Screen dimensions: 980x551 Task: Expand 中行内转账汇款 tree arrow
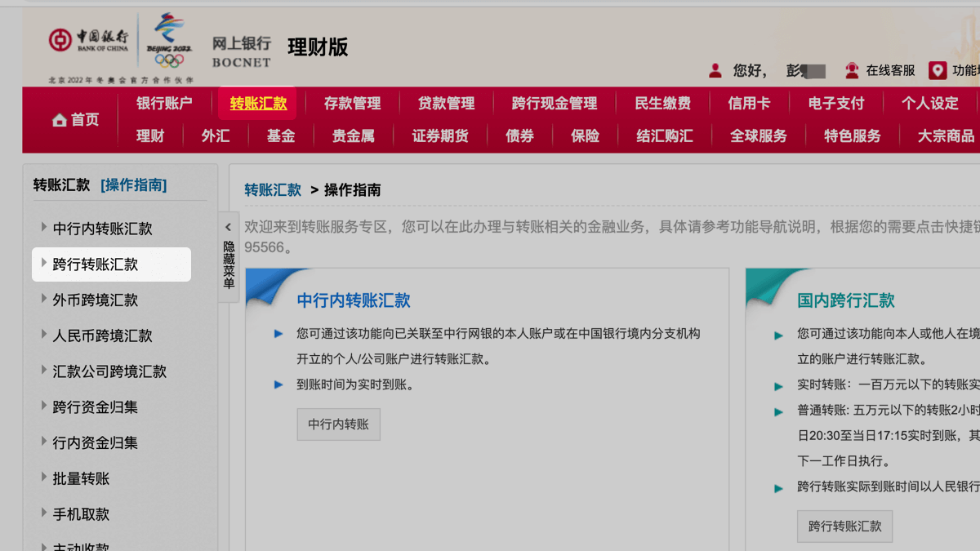click(x=44, y=228)
